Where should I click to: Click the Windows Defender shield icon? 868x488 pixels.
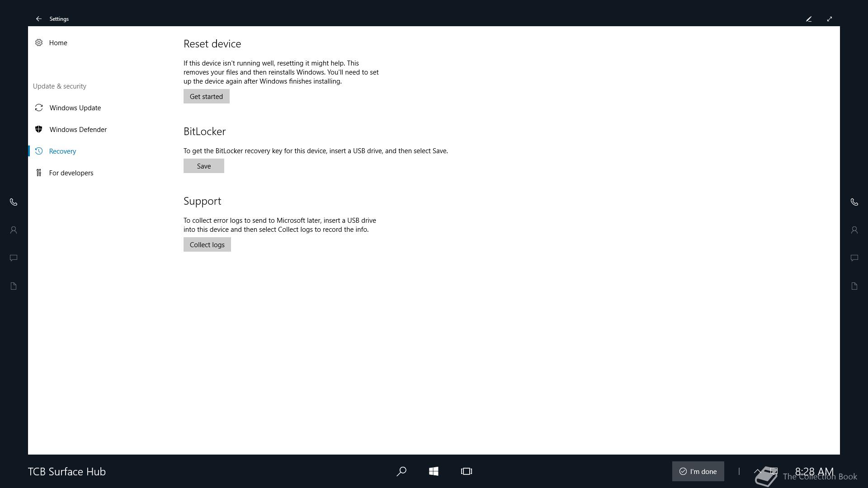coord(39,129)
